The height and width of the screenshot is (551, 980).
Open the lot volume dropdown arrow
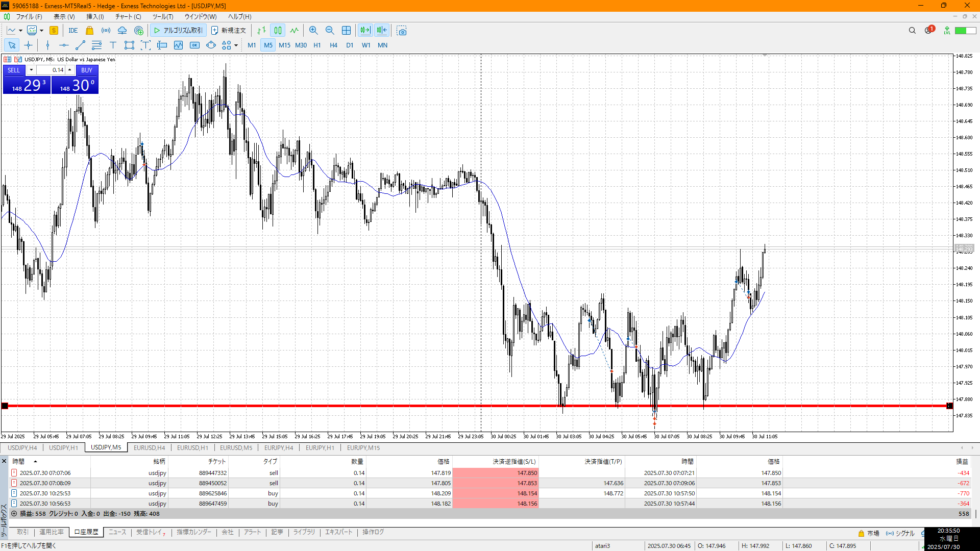coord(31,70)
